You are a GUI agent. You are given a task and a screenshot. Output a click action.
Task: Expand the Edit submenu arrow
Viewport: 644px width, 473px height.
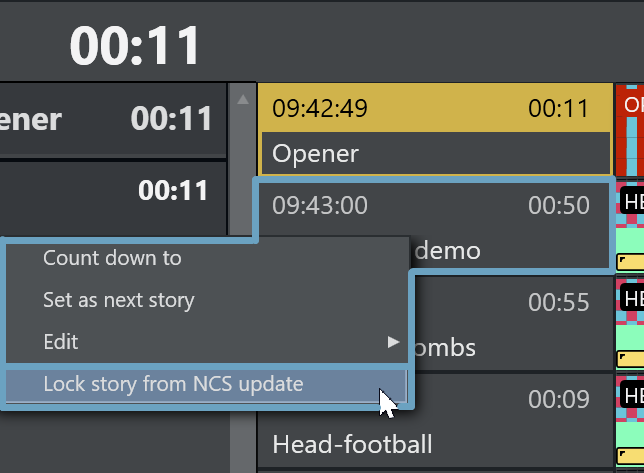click(x=393, y=342)
